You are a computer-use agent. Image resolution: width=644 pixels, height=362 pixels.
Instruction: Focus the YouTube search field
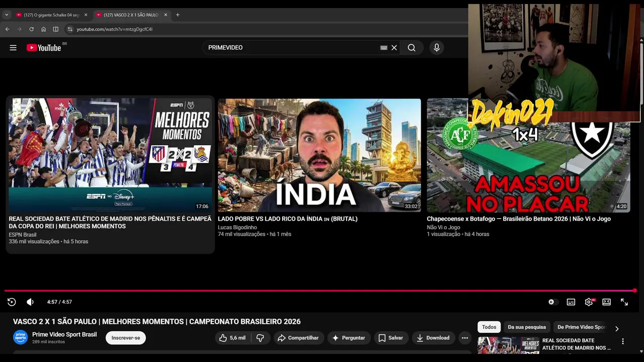[292, 48]
